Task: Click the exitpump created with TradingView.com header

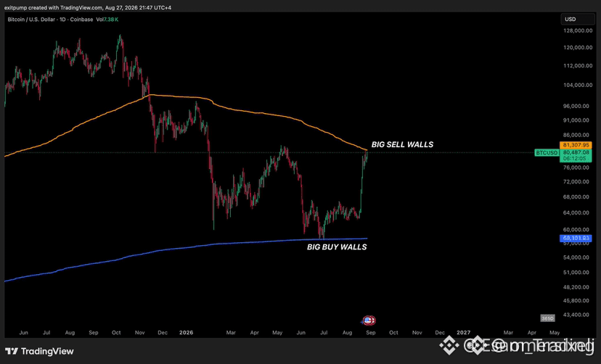Action: point(88,7)
